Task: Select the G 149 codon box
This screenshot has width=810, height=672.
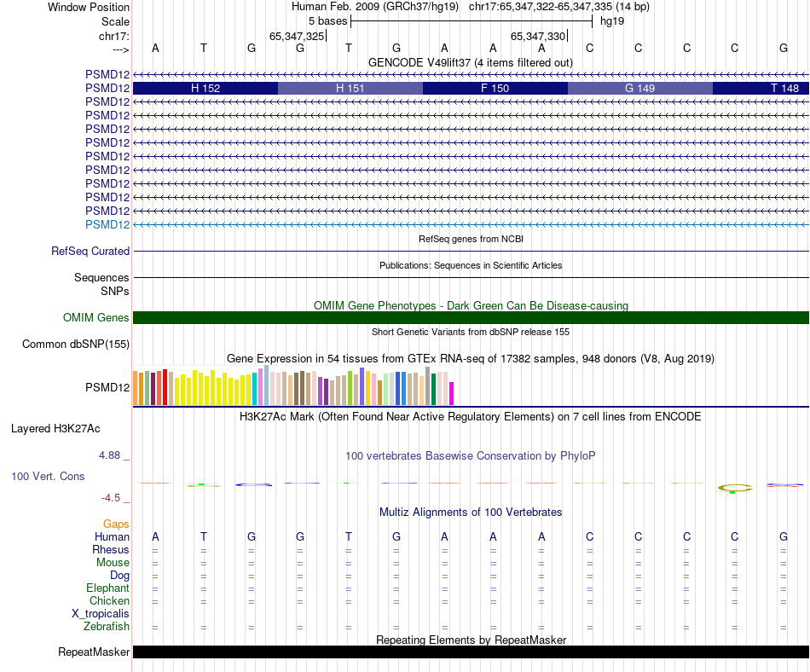Action: 640,89
